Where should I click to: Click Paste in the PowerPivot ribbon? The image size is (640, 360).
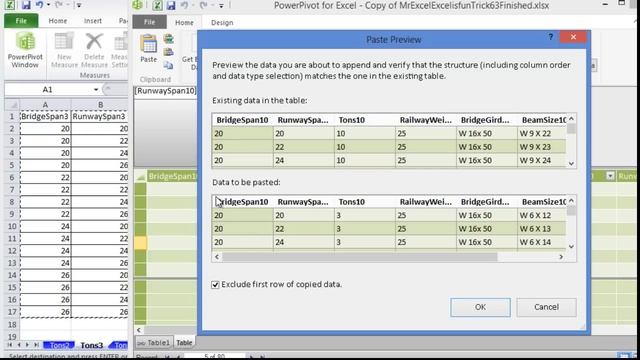[x=149, y=48]
